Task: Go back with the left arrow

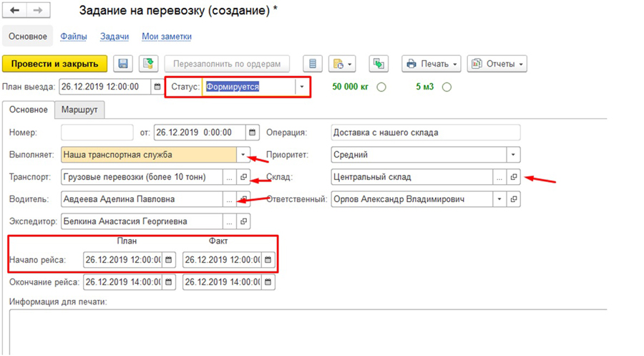Action: 14,11
